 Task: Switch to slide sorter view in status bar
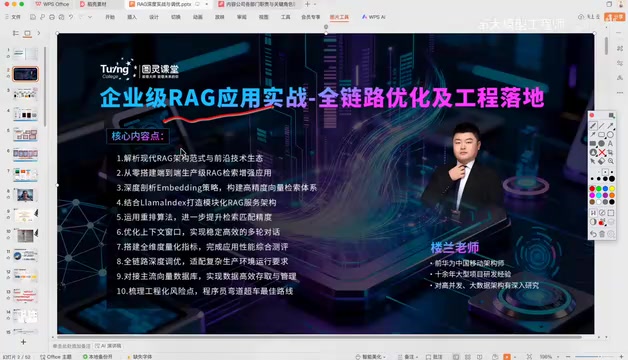(467, 356)
